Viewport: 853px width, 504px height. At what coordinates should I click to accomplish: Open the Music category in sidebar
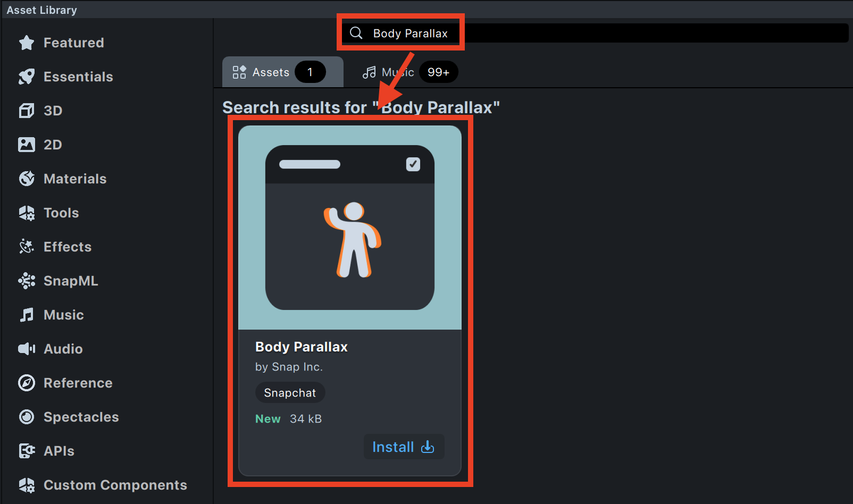[51, 315]
